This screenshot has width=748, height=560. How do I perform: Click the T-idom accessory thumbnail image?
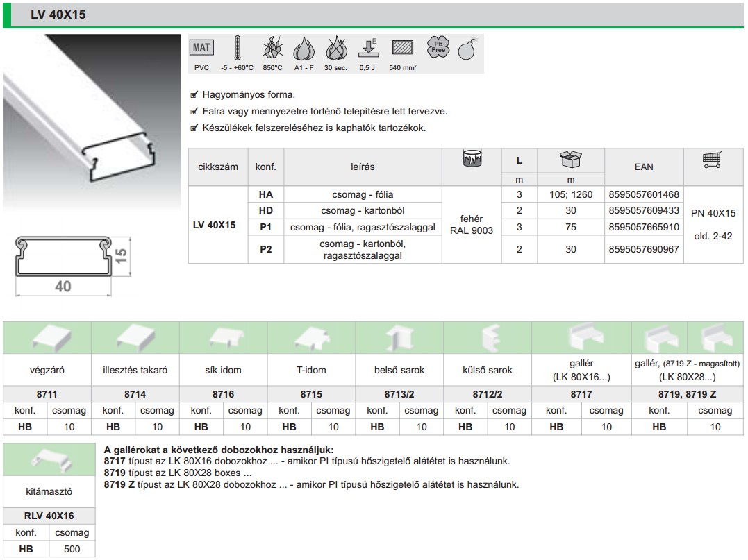(x=310, y=339)
